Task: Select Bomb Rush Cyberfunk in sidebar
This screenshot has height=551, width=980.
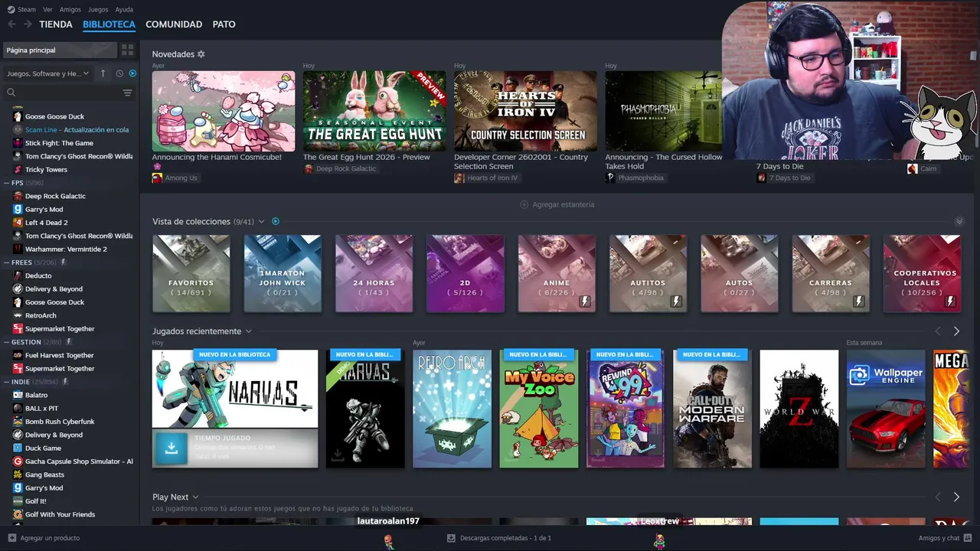Action: [x=60, y=422]
